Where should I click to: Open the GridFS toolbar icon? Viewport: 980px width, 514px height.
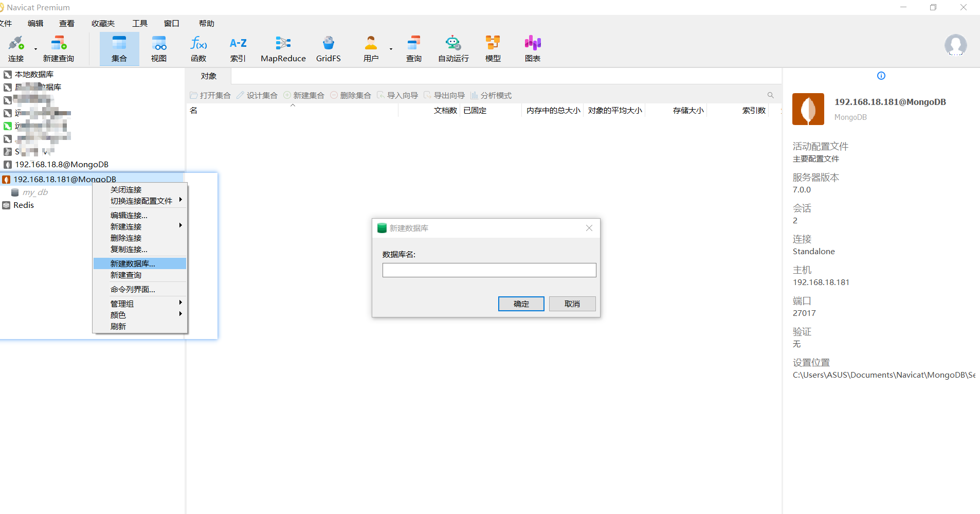(329, 49)
